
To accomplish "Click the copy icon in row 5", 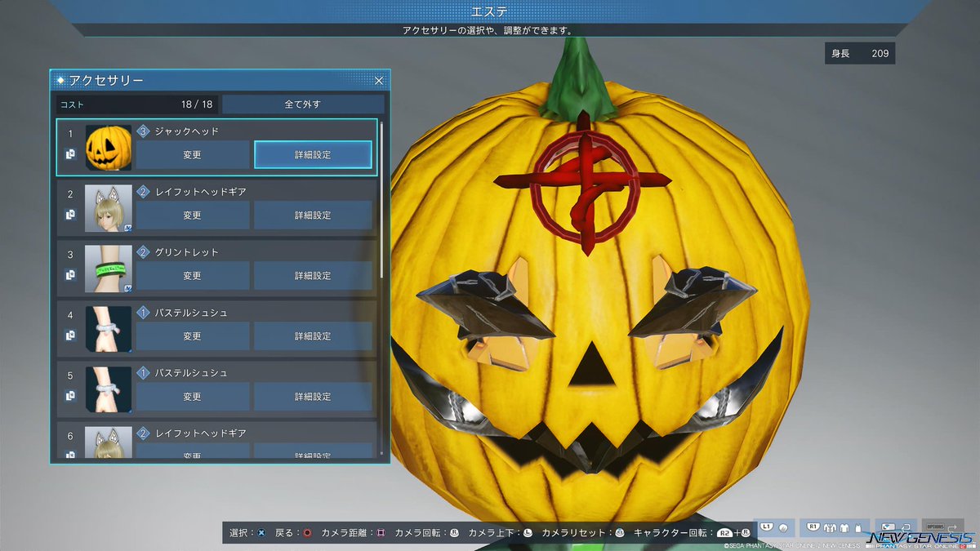I will click(70, 396).
